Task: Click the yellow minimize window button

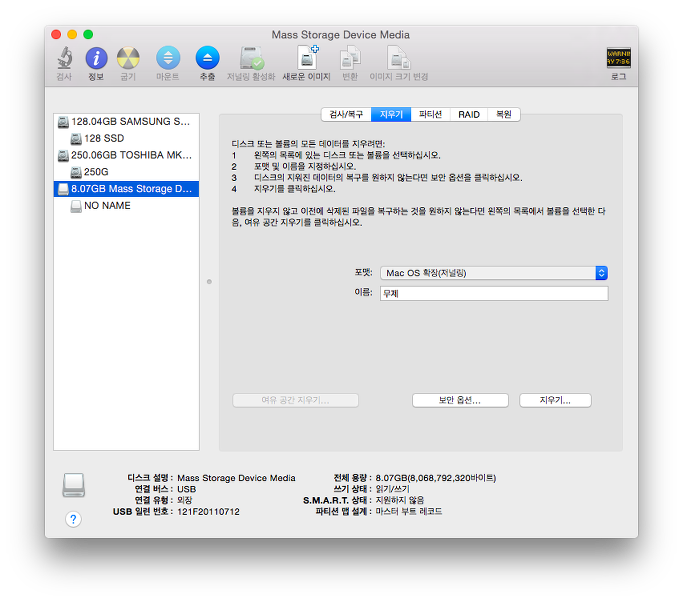Action: click(x=72, y=34)
